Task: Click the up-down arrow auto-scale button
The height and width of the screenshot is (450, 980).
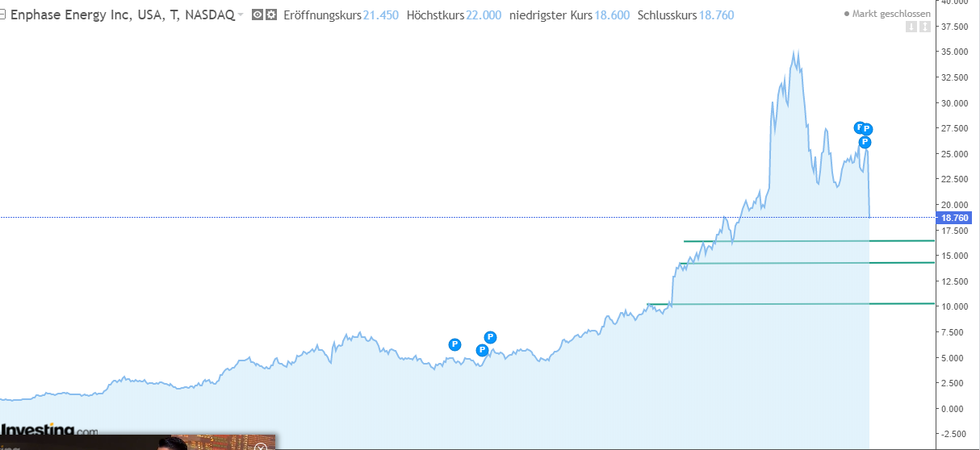Action: pos(923,27)
